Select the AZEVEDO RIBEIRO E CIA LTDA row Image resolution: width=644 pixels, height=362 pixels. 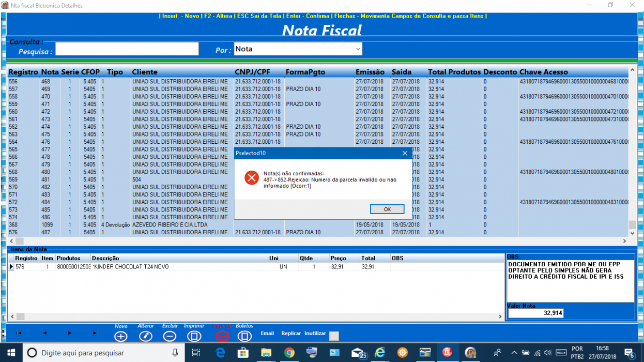pyautogui.click(x=318, y=225)
